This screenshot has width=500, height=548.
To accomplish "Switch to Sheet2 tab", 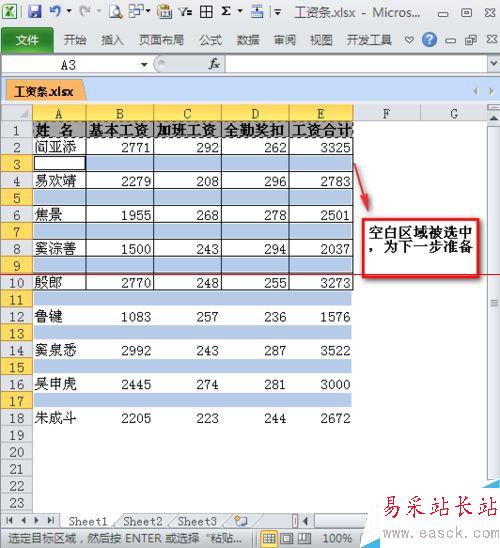I will coord(143,521).
